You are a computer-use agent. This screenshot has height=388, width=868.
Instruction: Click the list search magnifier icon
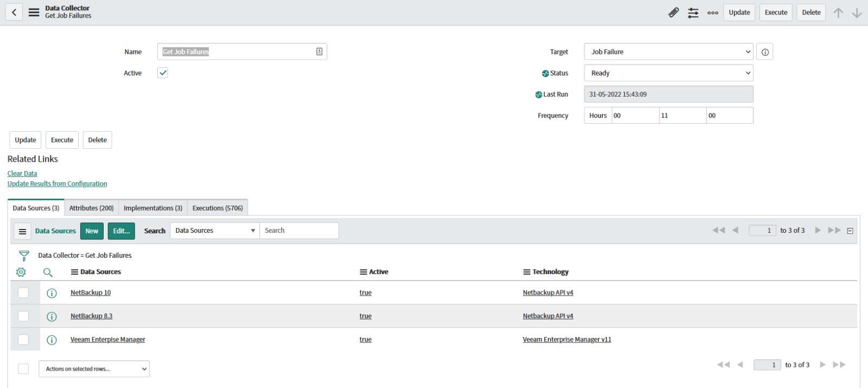pyautogui.click(x=48, y=272)
